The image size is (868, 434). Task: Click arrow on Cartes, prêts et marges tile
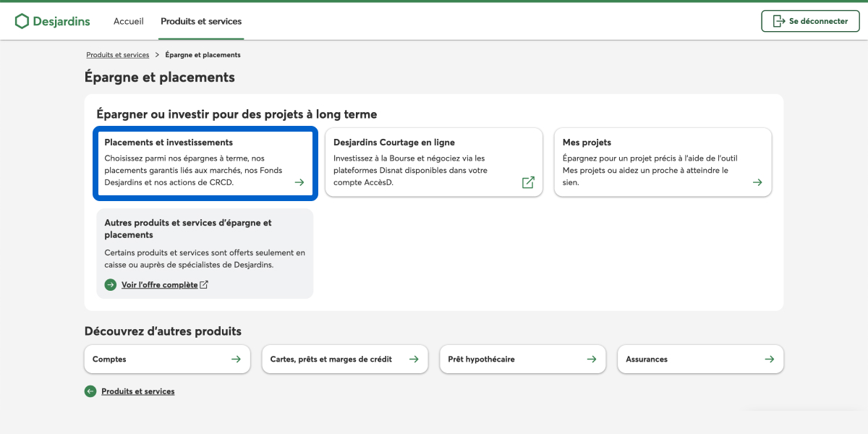(414, 359)
